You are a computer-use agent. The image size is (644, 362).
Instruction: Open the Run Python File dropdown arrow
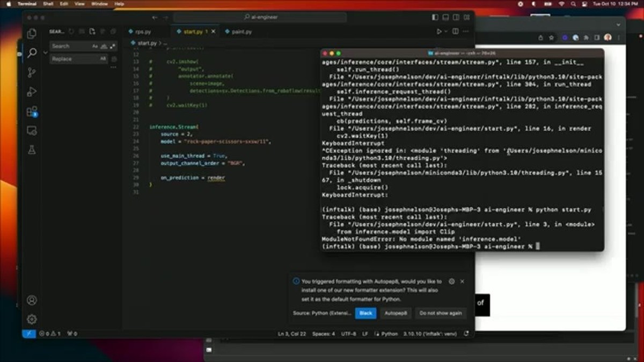(x=446, y=32)
